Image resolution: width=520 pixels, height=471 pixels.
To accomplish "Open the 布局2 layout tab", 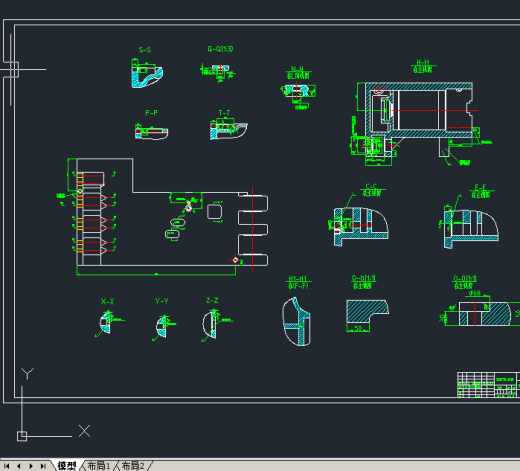I will point(133,466).
